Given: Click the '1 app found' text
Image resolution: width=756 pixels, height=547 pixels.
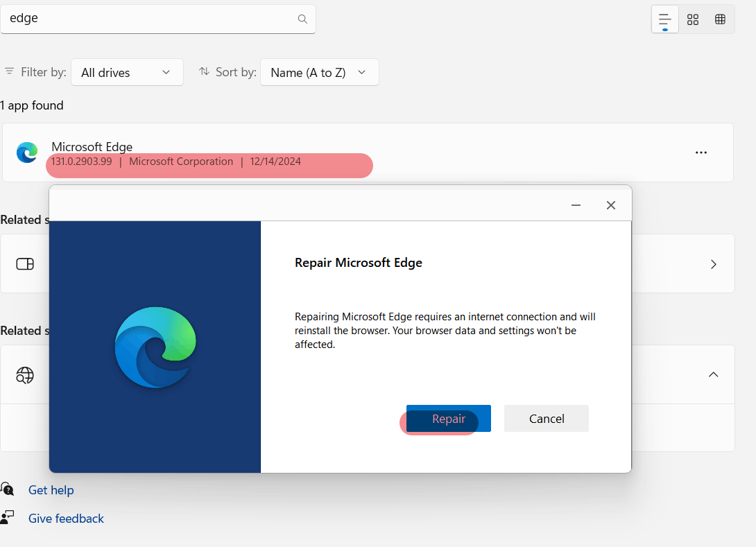Looking at the screenshot, I should coord(32,105).
